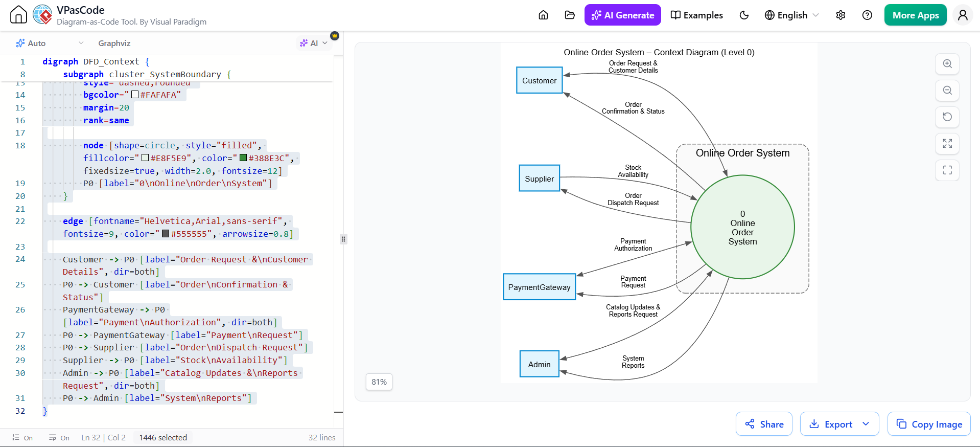Click the #E8F5E9 fillcolor swatch
This screenshot has width=980, height=447.
coord(145,158)
